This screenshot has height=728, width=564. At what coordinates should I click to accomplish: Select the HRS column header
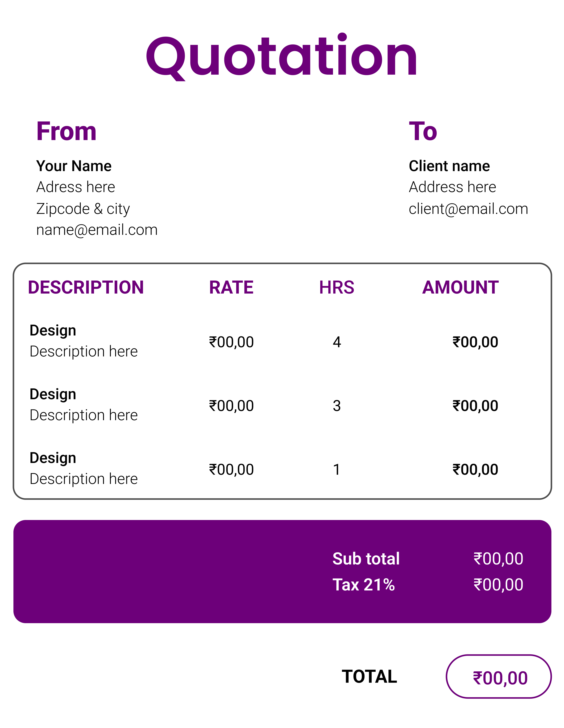click(337, 287)
